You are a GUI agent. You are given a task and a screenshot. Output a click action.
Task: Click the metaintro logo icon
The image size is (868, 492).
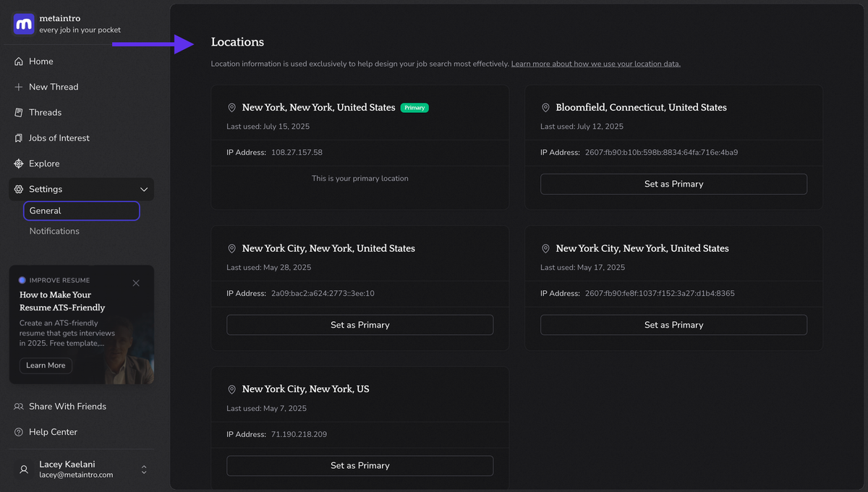[x=24, y=24]
